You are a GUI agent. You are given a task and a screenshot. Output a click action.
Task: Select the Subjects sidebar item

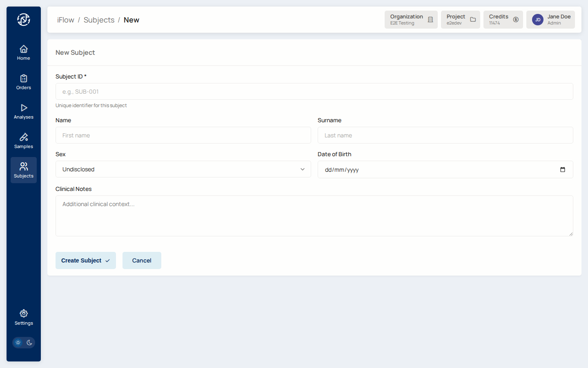pos(24,170)
